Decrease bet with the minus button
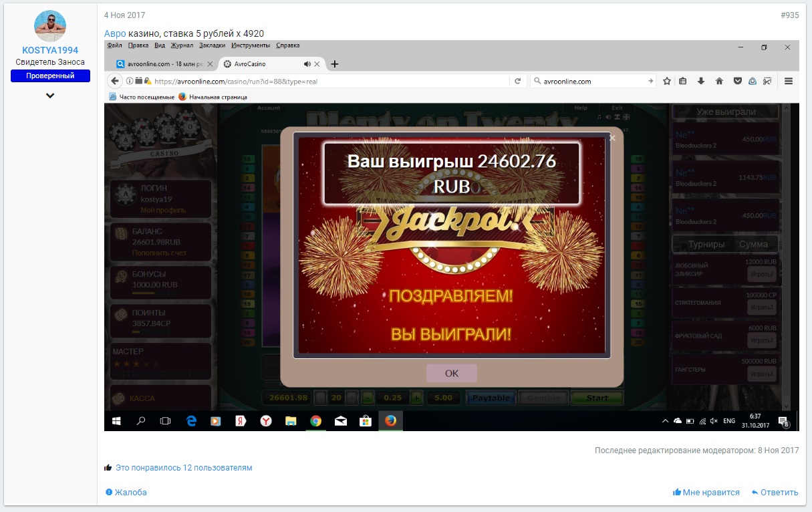This screenshot has width=812, height=512. point(368,398)
